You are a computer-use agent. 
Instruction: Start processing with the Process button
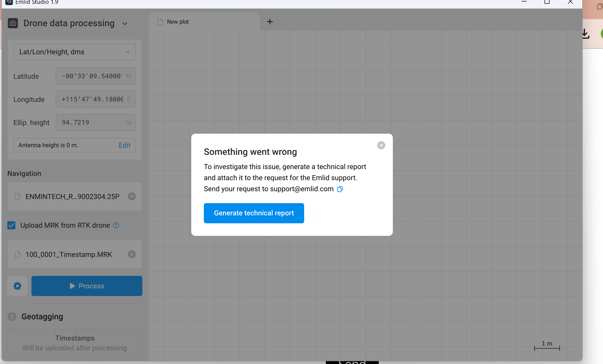[x=87, y=286]
